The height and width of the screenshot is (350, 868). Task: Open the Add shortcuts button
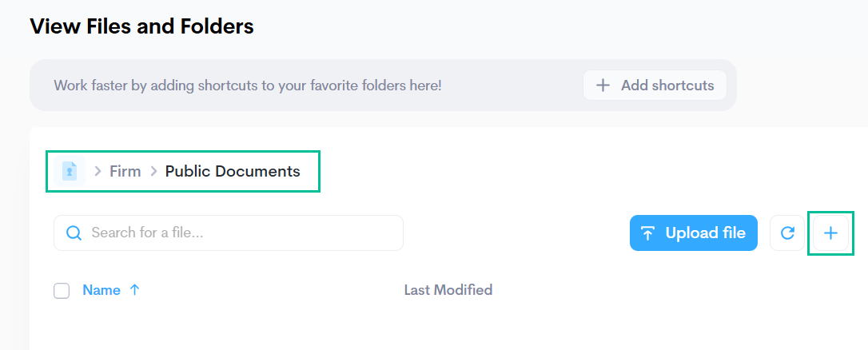click(x=655, y=86)
